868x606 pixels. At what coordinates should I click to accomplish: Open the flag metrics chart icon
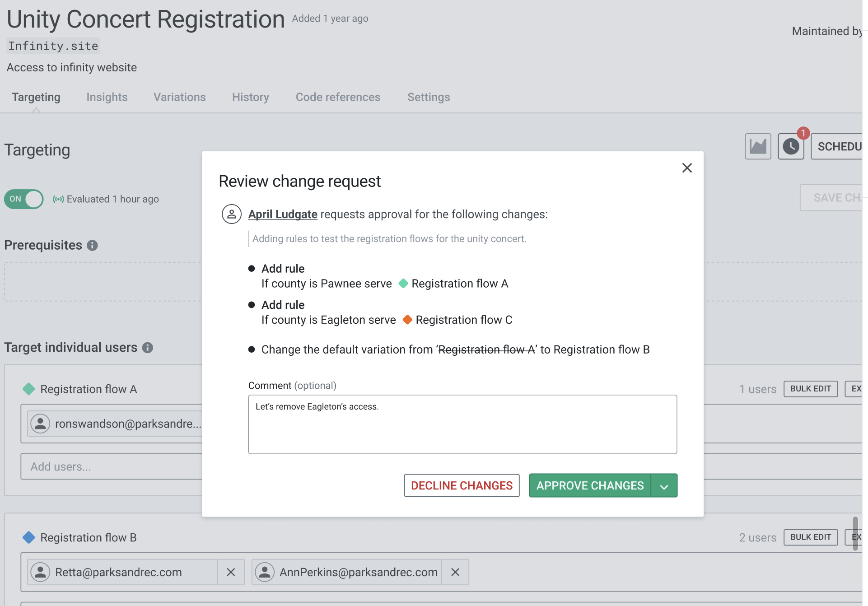(758, 146)
